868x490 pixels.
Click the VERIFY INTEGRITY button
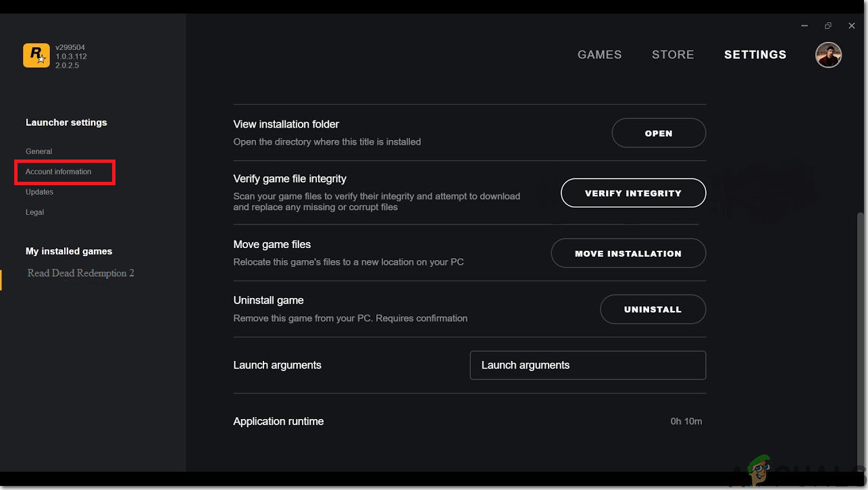[633, 193]
